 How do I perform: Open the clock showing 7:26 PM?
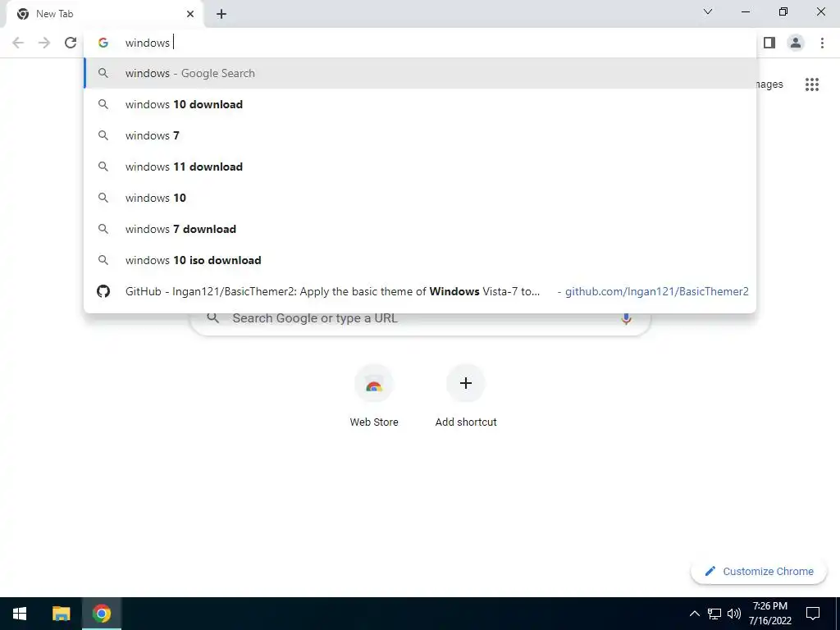[769, 614]
